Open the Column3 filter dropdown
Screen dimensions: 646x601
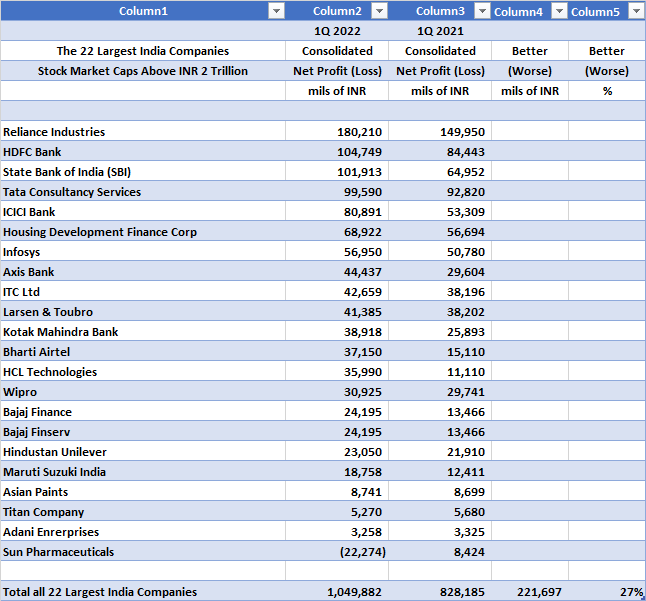tap(482, 11)
